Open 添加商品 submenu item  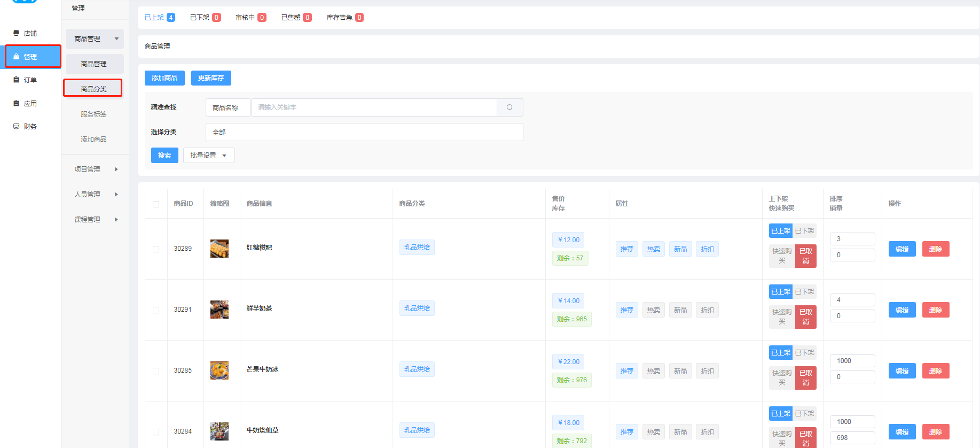[x=95, y=140]
